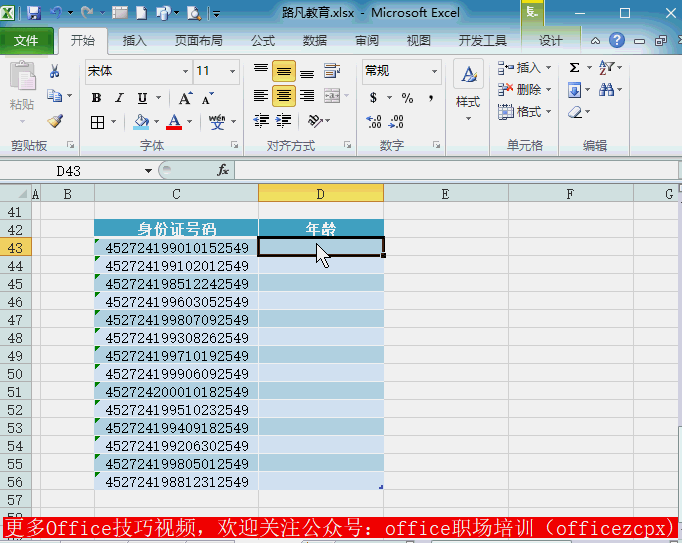The height and width of the screenshot is (543, 682).
Task: Open the number format dropdown 常规
Action: point(400,71)
